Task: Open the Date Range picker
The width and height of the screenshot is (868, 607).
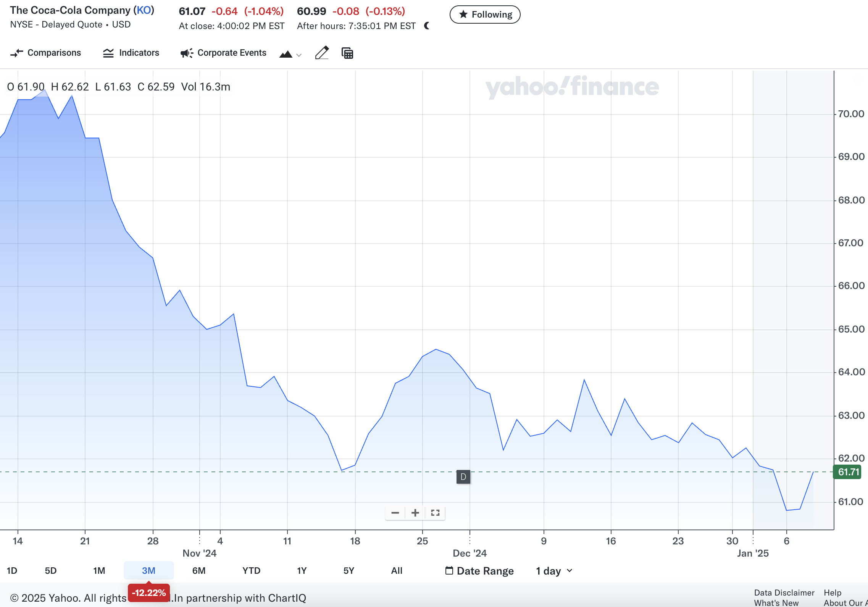Action: (479, 571)
